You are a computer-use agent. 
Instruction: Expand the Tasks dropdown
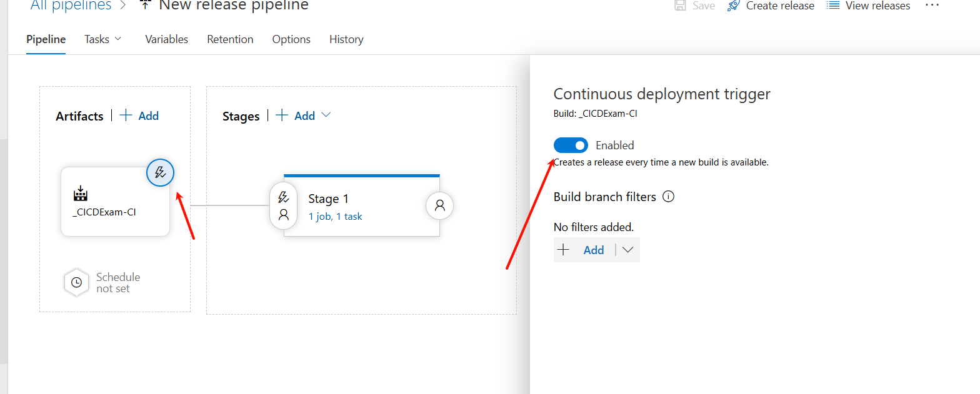[x=103, y=39]
